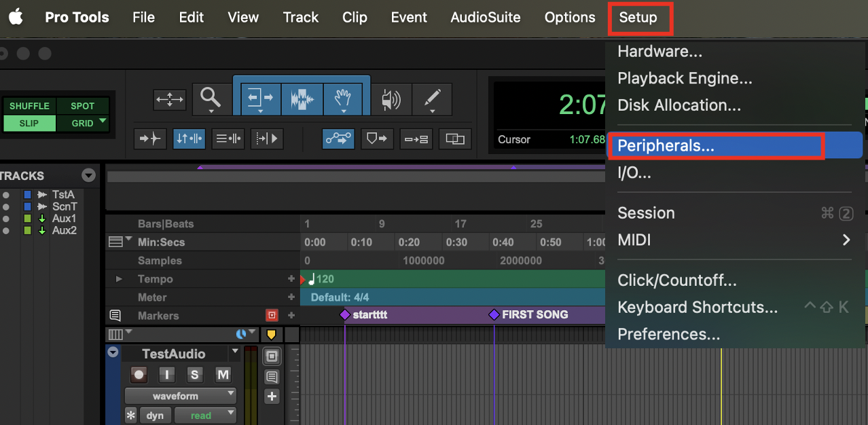Viewport: 868px width, 425px height.
Task: Click the Mirrored MIDI Editing shield icon
Action: tap(377, 138)
